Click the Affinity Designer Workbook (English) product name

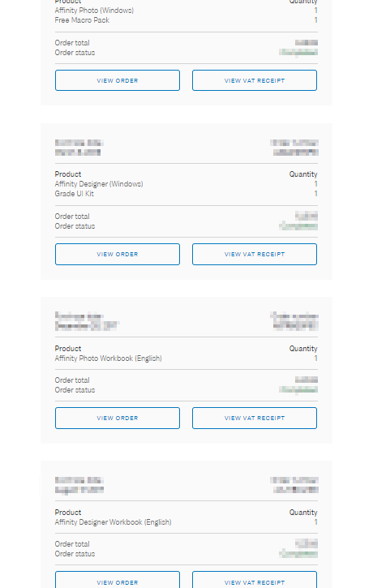(114, 522)
